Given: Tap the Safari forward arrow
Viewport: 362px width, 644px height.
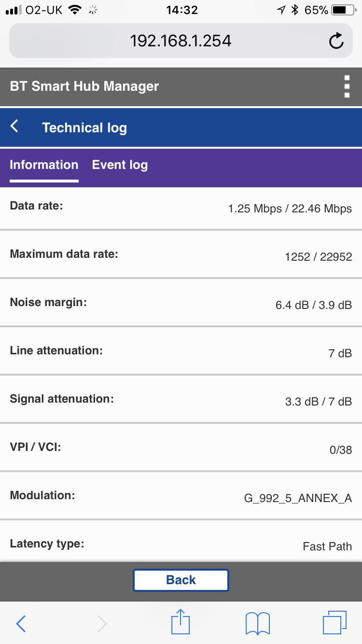Looking at the screenshot, I should (x=102, y=623).
